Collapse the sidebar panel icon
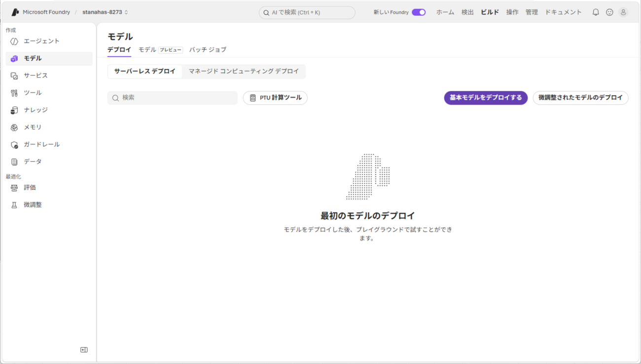Viewport: 641px width, 364px height. pyautogui.click(x=84, y=350)
